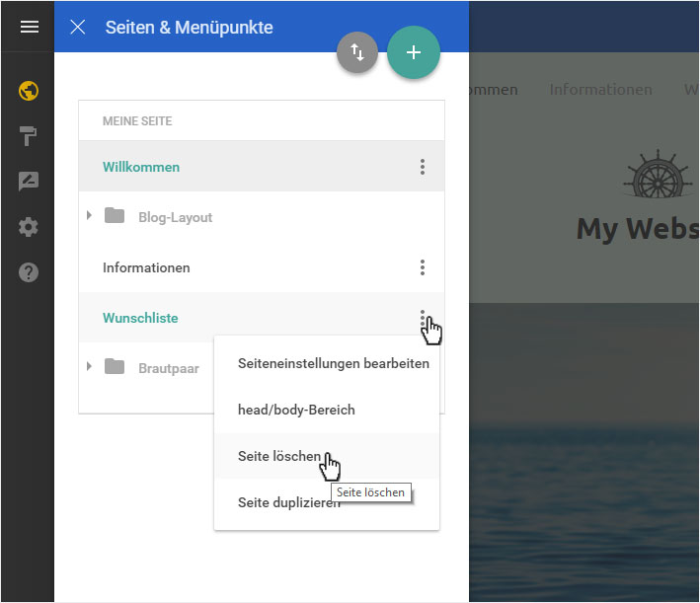Screen dimensions: 700x603
Task: Click the MEINE SEITE heading
Action: (x=137, y=121)
